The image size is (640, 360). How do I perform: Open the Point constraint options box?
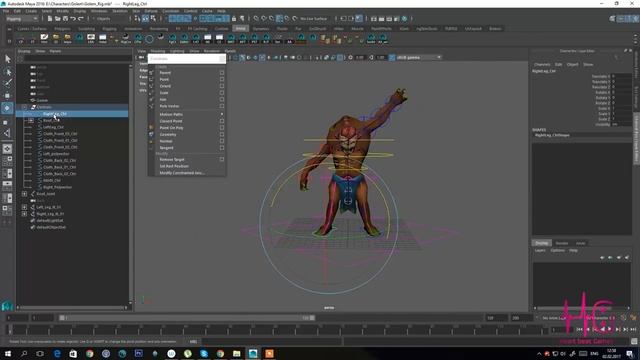(222, 79)
